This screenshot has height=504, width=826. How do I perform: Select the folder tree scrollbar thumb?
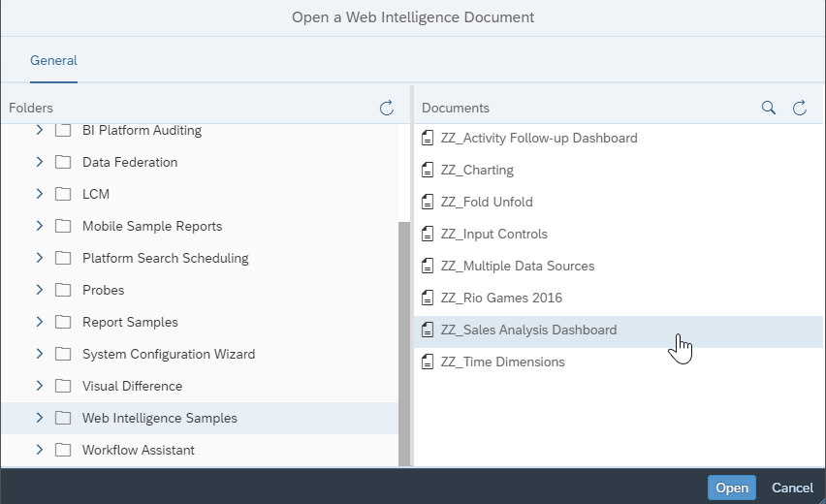(x=404, y=344)
